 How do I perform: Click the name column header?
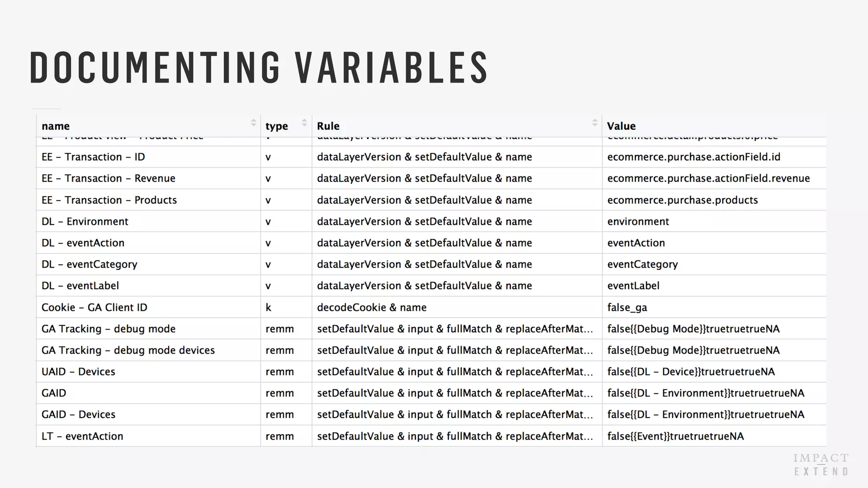(148, 126)
